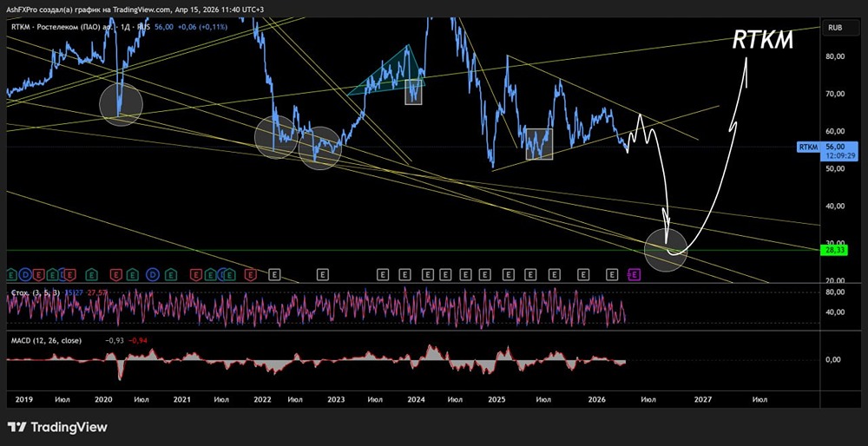Select the MACD (12, 26, close) legend
The width and height of the screenshot is (868, 446).
46,341
